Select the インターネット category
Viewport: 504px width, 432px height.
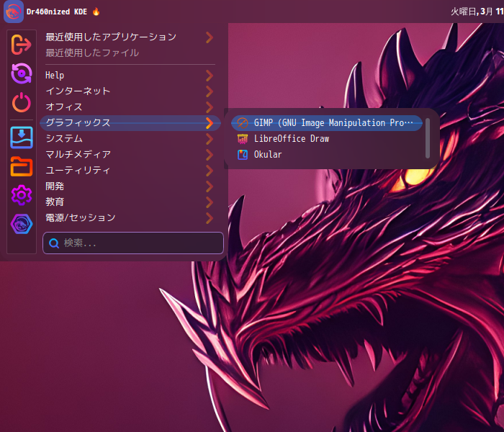130,91
